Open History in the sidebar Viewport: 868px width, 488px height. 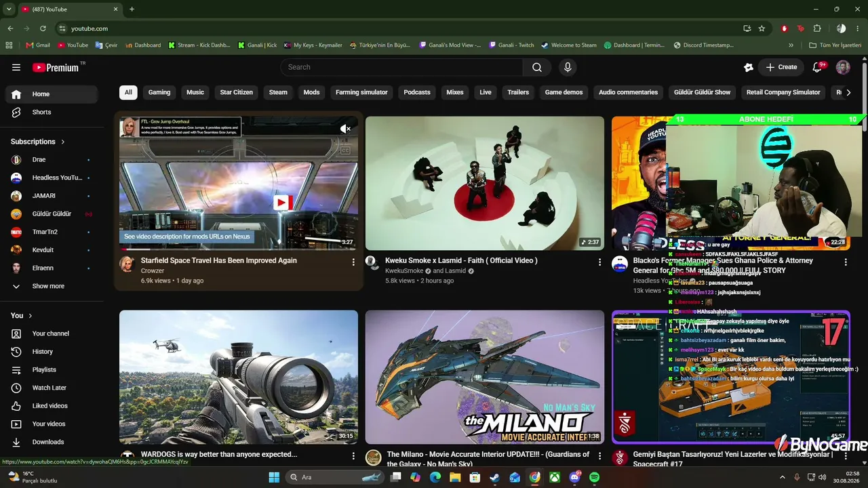(53, 352)
